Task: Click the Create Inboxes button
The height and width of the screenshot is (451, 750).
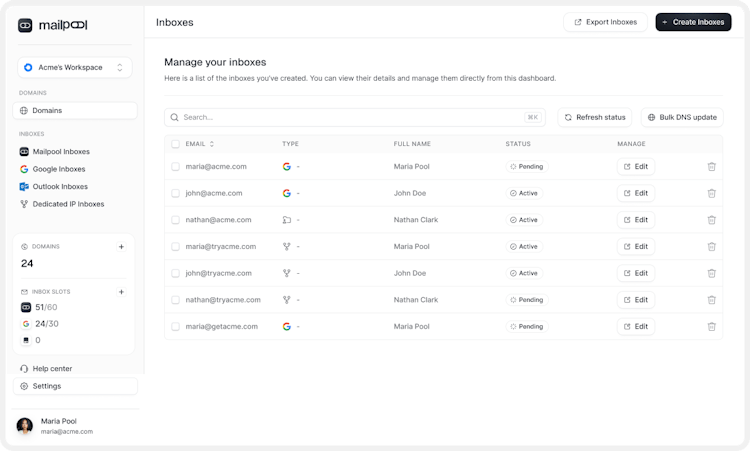Action: click(693, 22)
